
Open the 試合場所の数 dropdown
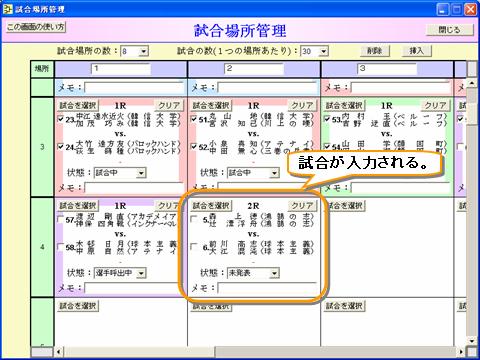pyautogui.click(x=144, y=51)
